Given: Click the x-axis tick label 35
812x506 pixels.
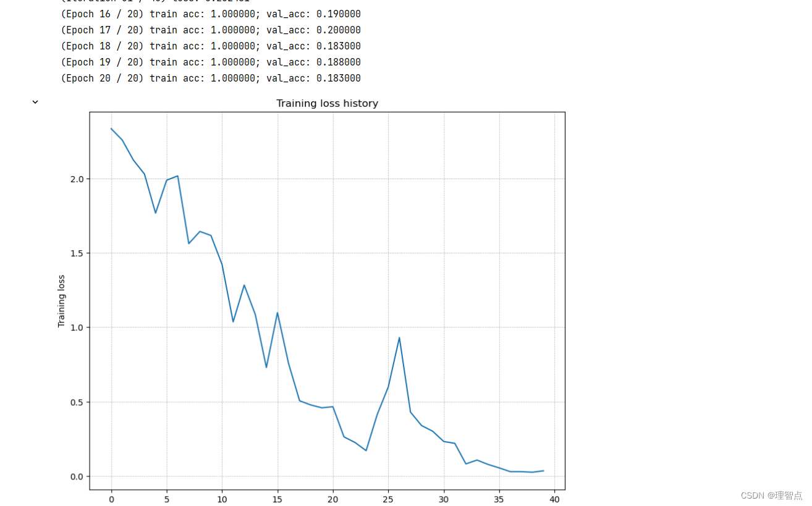Looking at the screenshot, I should point(499,499).
